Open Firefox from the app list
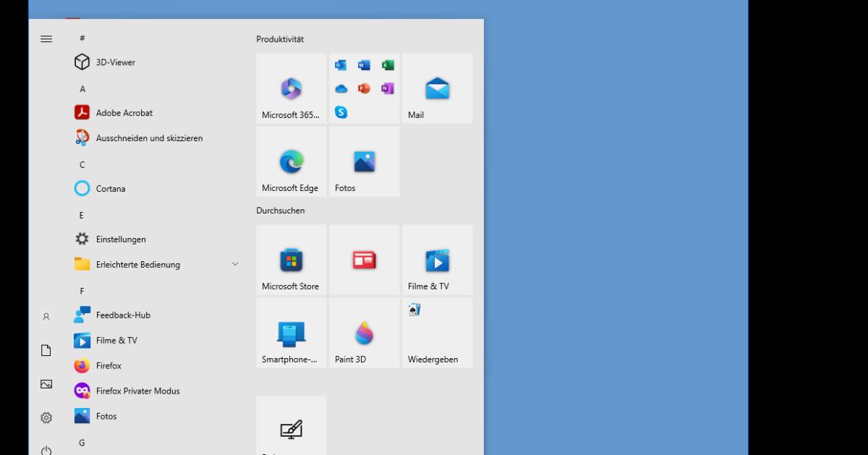868x455 pixels. [156, 366]
